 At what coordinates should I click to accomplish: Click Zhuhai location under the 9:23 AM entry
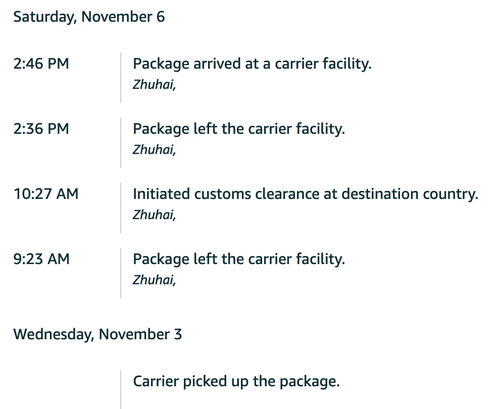(154, 280)
